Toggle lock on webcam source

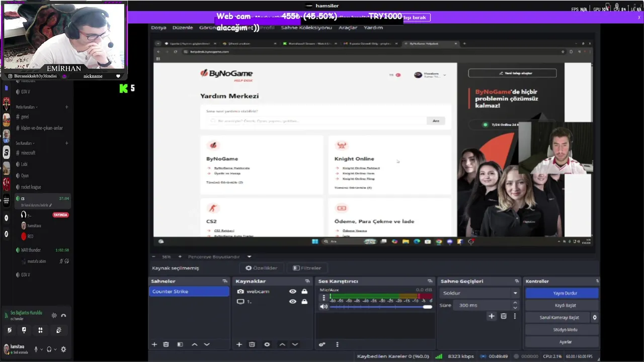click(304, 292)
